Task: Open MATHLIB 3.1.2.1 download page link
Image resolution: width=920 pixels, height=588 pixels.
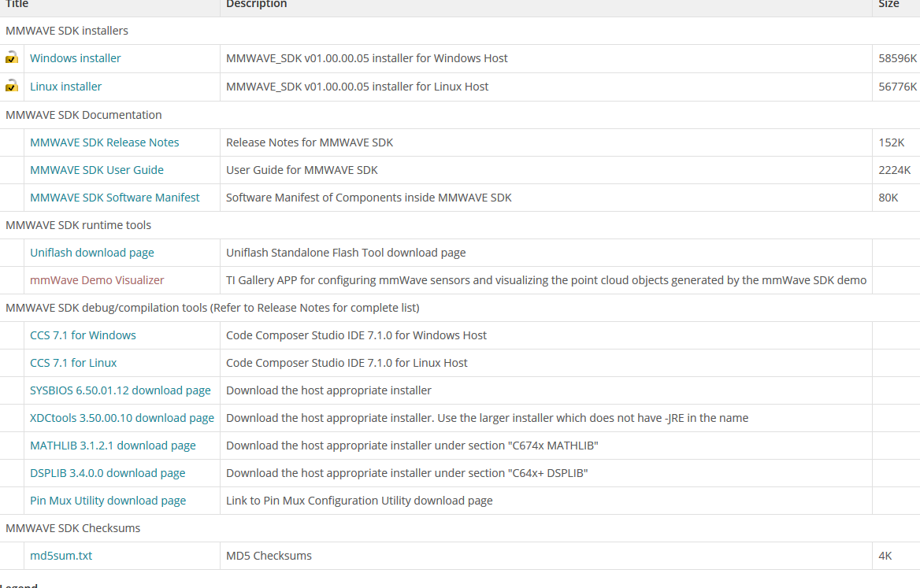Action: pyautogui.click(x=113, y=446)
